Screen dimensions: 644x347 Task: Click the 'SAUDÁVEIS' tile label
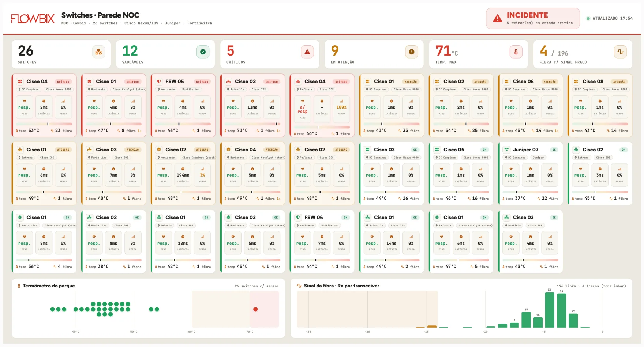(132, 62)
